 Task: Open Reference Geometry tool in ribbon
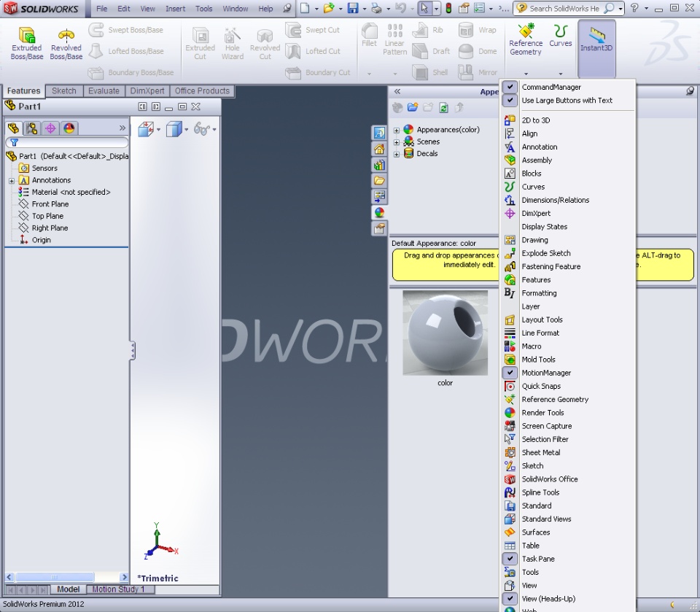point(526,39)
